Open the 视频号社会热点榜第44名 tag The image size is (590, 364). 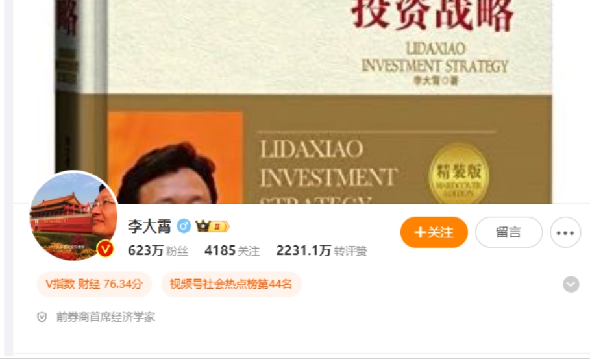coord(231,284)
